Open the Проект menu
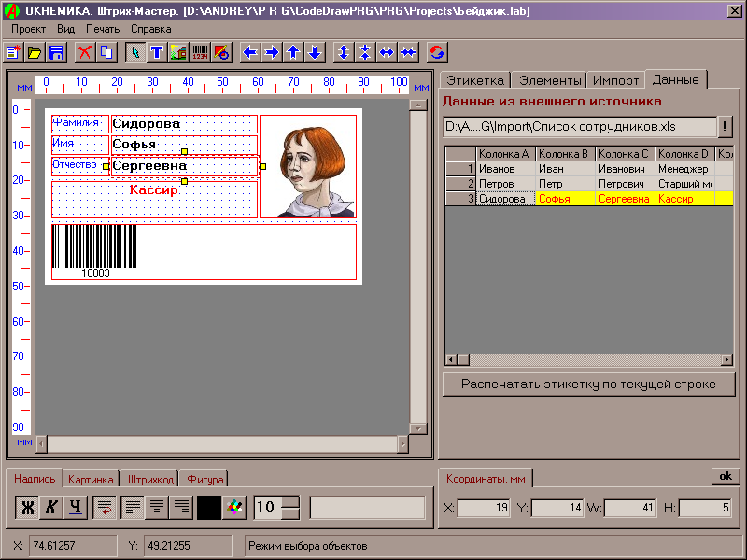 28,29
